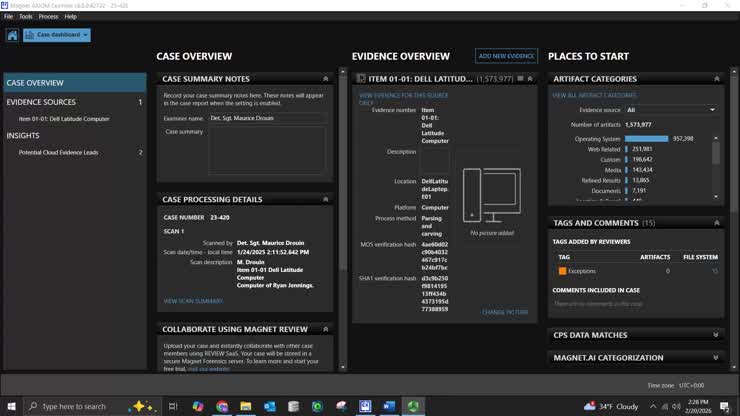The image size is (740, 416).
Task: Open Insights section in sidebar
Action: tap(23, 136)
